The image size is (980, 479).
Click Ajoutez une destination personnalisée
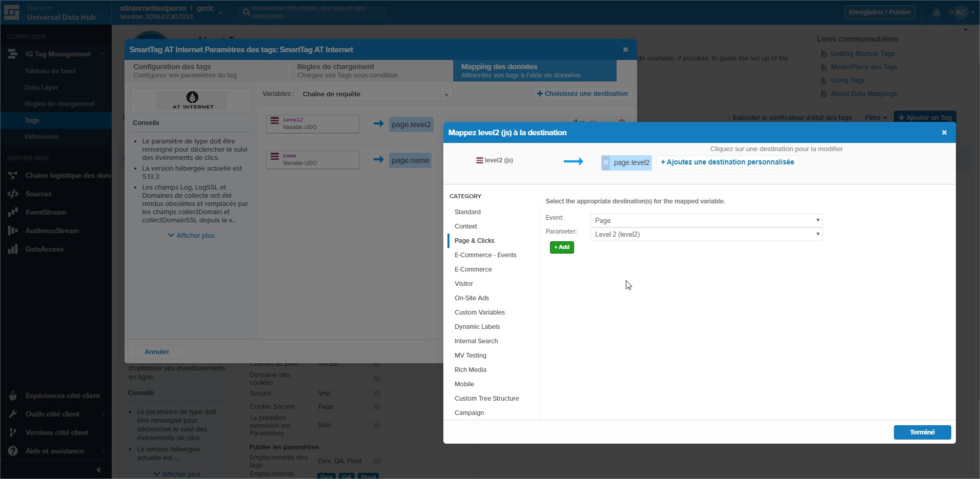(727, 162)
